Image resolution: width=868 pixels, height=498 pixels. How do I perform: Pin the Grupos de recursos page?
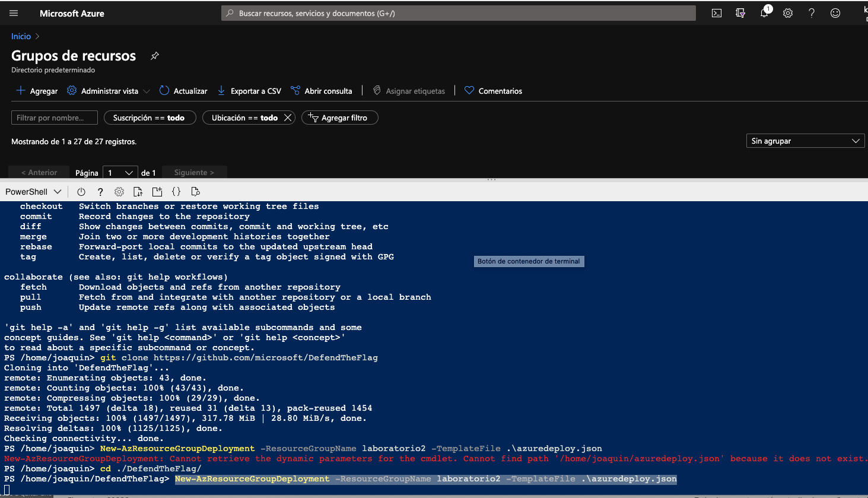pos(155,56)
